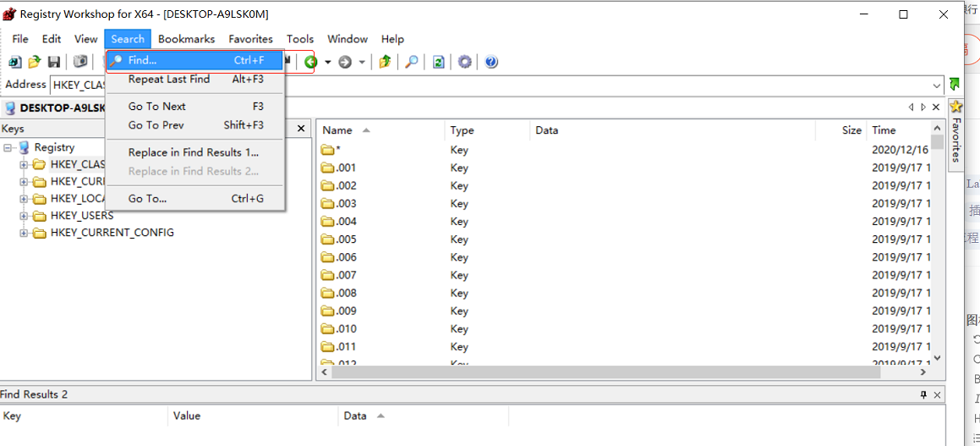Click horizontal scrollbar right arrow
This screenshot has height=446, width=980.
(x=923, y=372)
